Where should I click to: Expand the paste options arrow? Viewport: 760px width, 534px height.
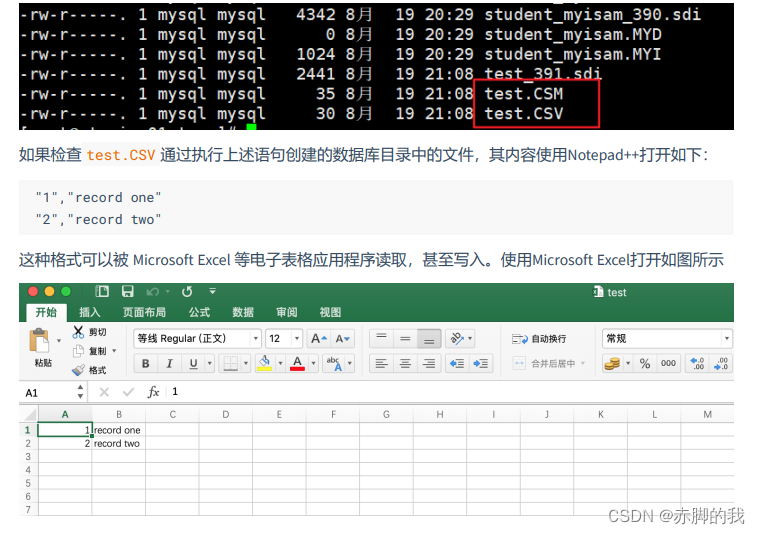click(59, 341)
